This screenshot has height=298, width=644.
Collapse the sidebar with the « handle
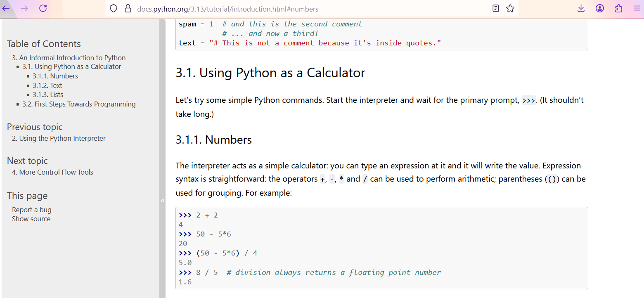click(162, 201)
